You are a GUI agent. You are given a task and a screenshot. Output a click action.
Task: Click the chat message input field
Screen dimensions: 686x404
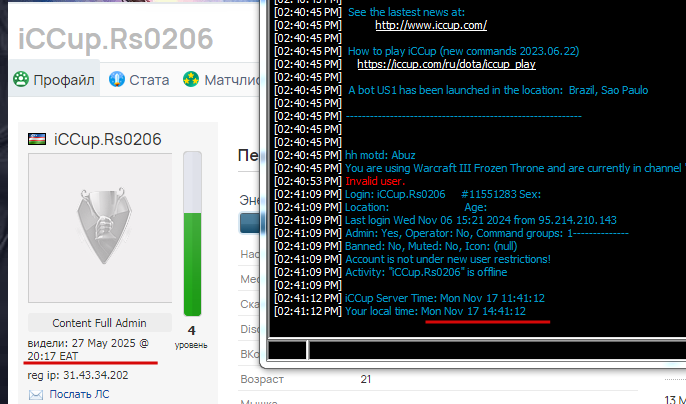tap(497, 350)
